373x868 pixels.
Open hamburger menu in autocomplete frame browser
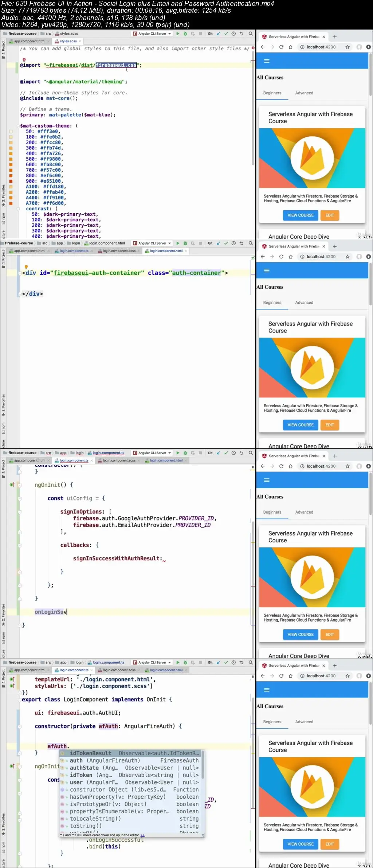(267, 690)
